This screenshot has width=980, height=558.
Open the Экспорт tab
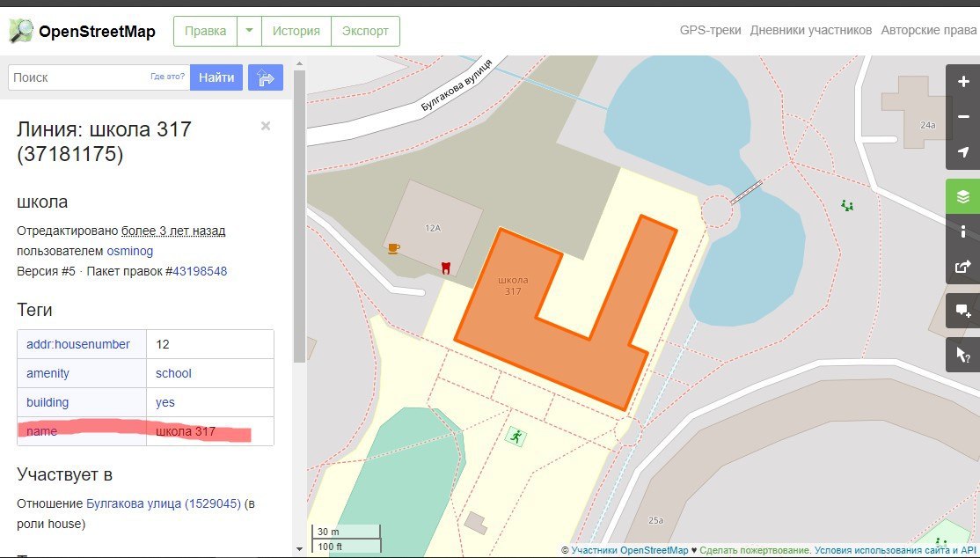[365, 31]
